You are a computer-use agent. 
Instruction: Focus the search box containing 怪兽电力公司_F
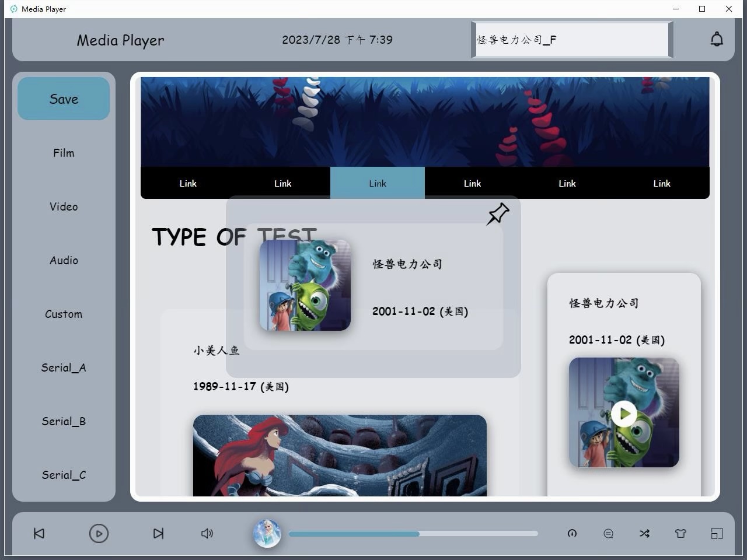click(572, 40)
